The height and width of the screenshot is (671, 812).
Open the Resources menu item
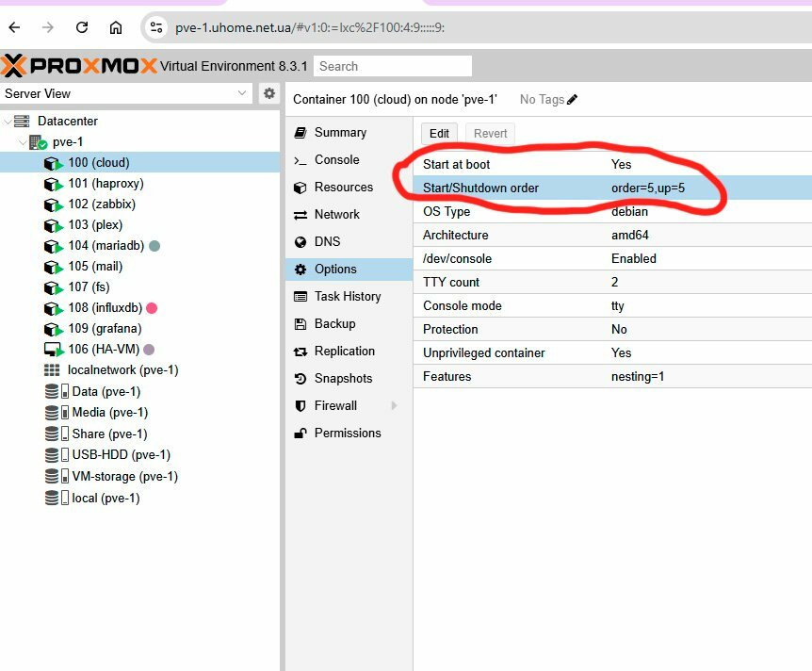click(x=349, y=187)
